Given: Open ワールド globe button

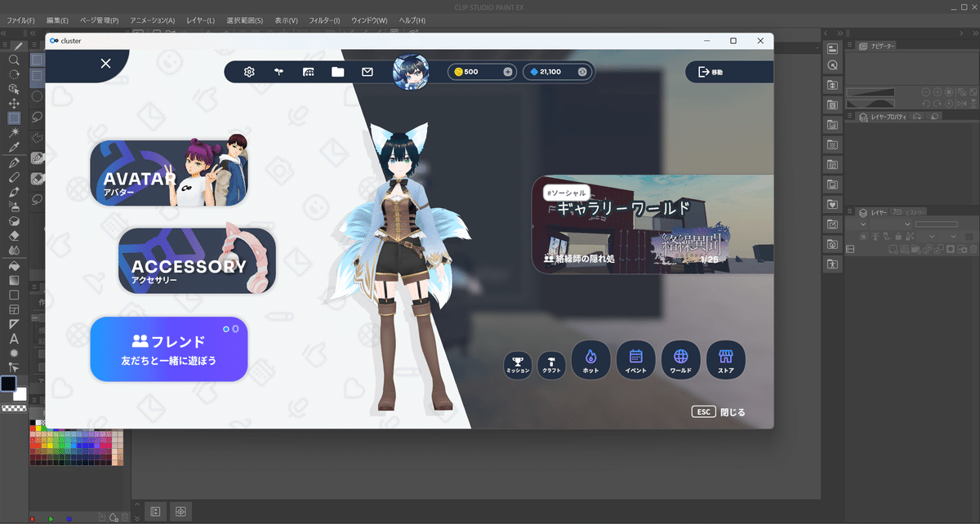Looking at the screenshot, I should (681, 361).
